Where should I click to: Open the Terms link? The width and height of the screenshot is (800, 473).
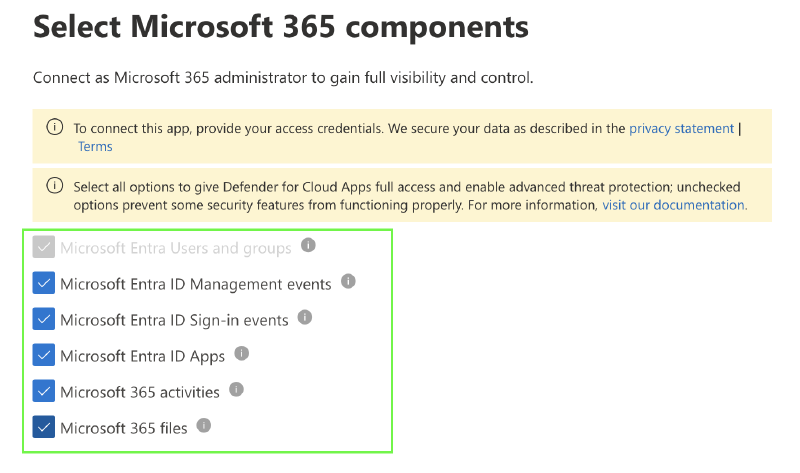pyautogui.click(x=95, y=146)
